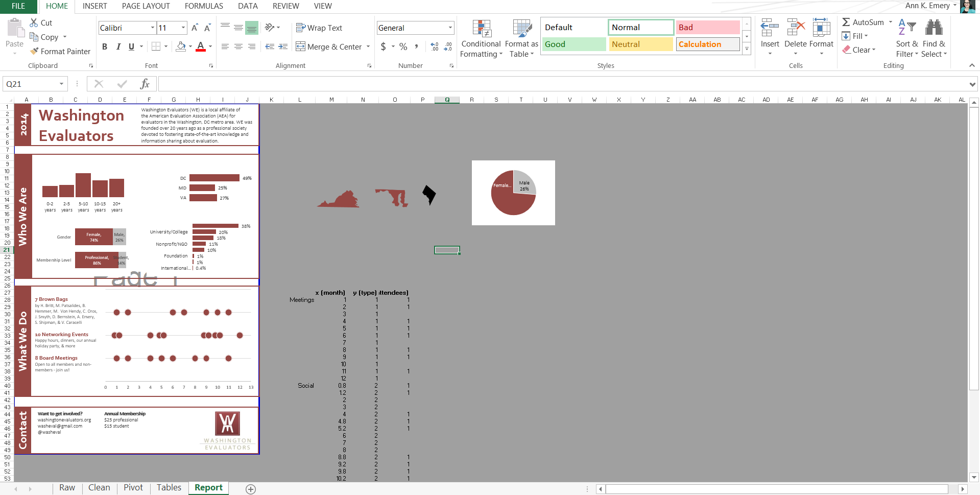Expand the font name Calibri dropdown

point(152,28)
